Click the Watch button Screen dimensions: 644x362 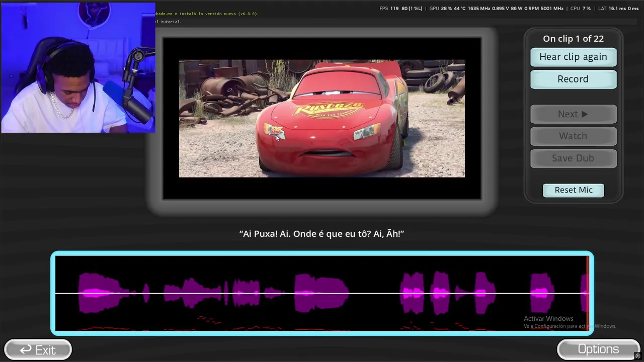[x=573, y=136]
